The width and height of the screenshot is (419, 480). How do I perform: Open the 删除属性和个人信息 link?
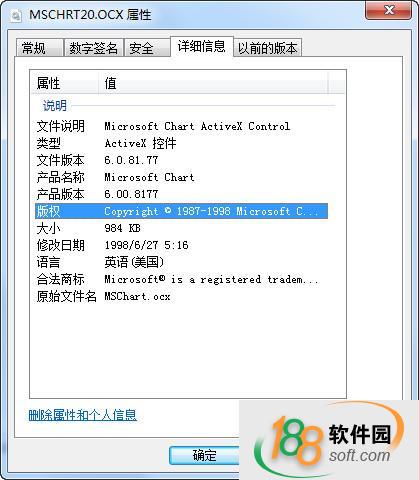pyautogui.click(x=82, y=415)
